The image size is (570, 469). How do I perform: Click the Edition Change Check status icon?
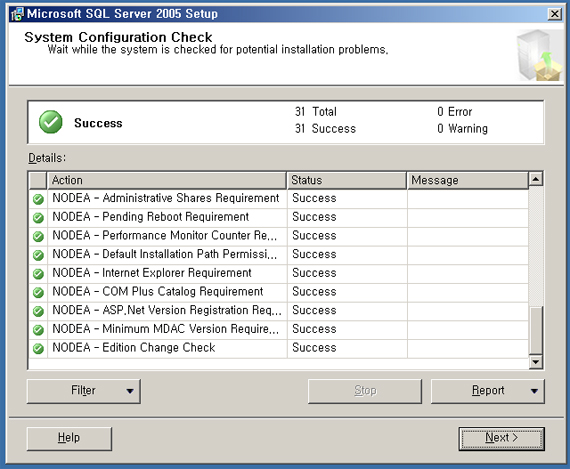click(x=38, y=348)
